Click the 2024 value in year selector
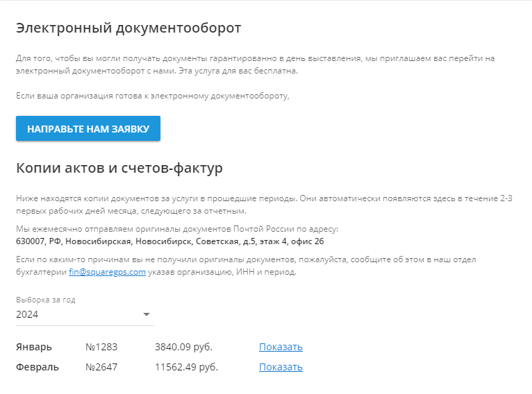The image size is (532, 394). click(x=28, y=314)
